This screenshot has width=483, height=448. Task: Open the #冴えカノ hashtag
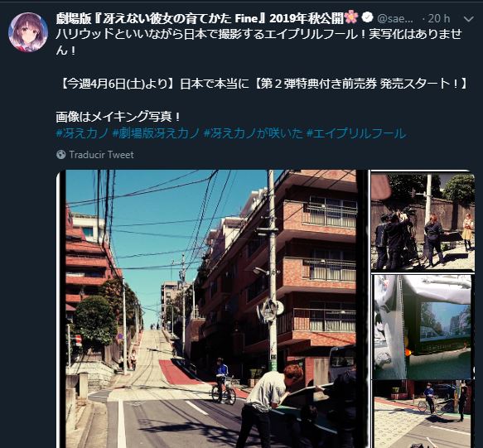[83, 133]
